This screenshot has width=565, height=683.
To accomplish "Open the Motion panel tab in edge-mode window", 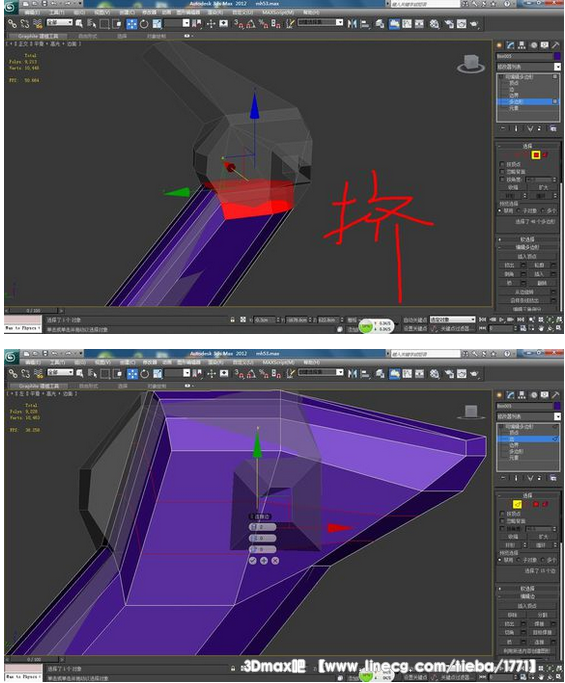I will [533, 395].
